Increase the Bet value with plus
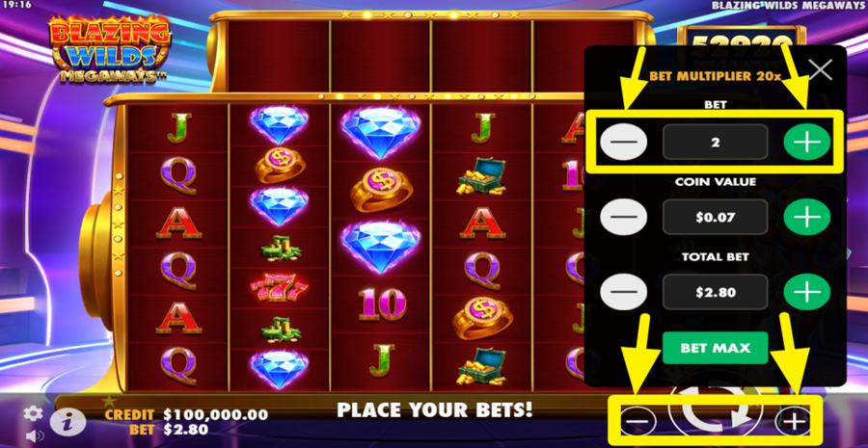868x448 pixels. click(807, 143)
